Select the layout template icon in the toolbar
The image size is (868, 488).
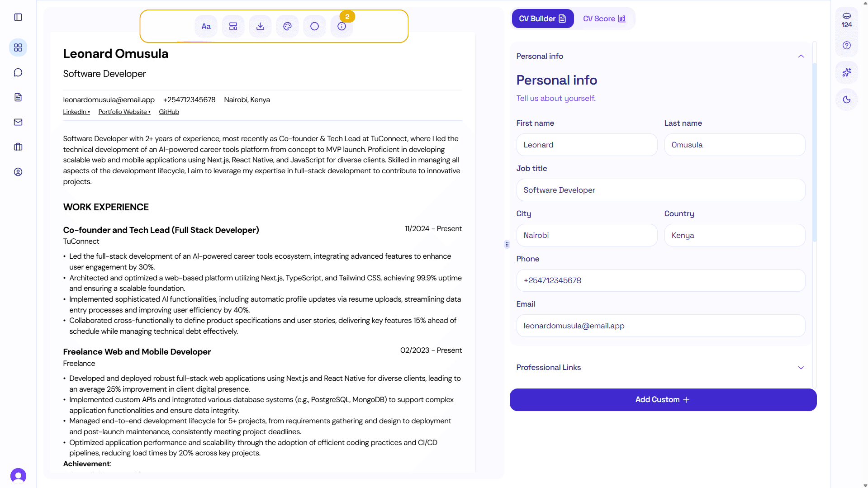click(233, 26)
